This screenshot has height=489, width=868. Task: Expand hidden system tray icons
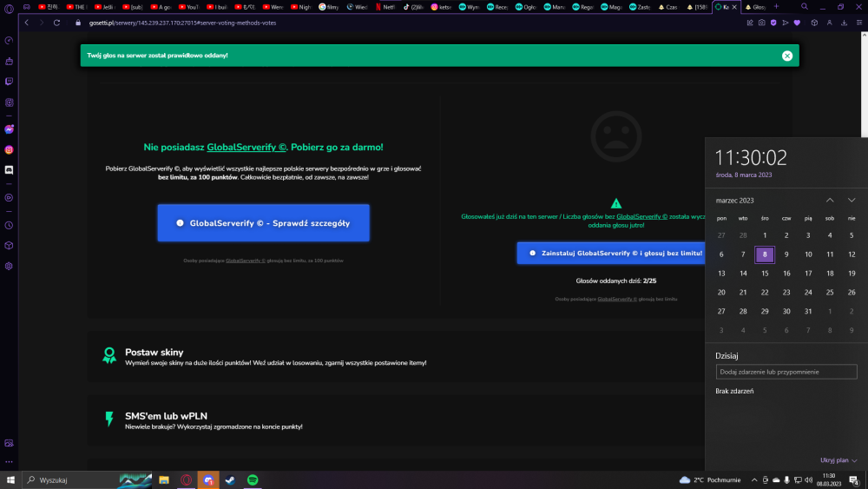click(754, 480)
